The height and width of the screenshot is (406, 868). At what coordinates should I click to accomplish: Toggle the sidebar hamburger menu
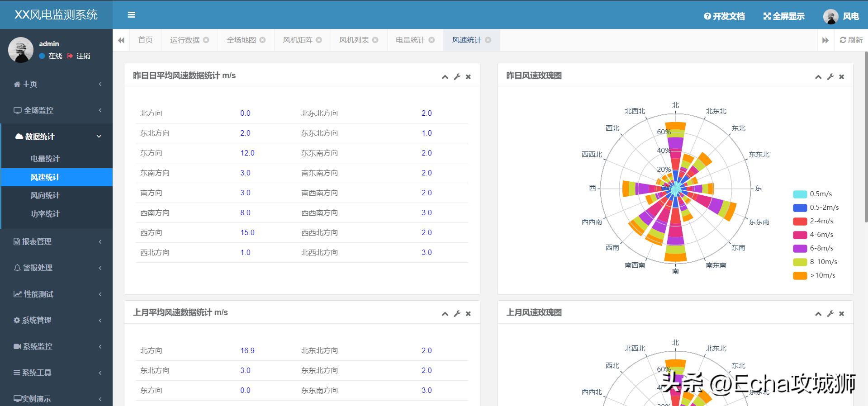coord(132,15)
